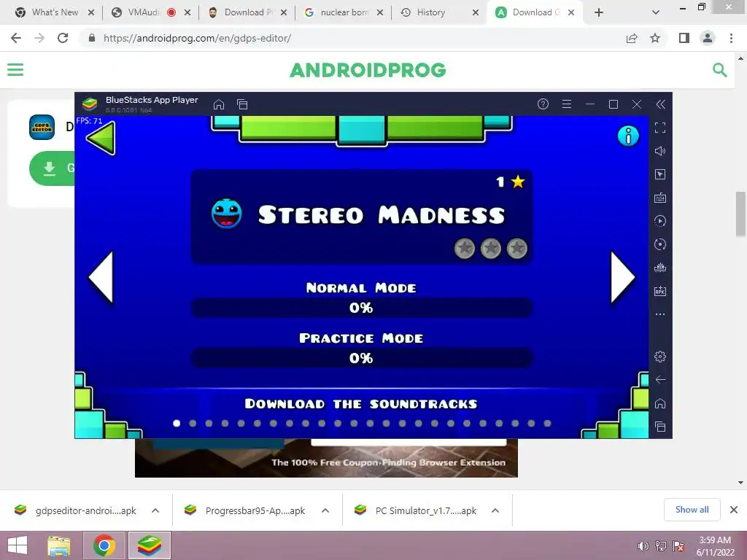The width and height of the screenshot is (747, 560).
Task: Go to the next level with right arrow
Action: [623, 278]
